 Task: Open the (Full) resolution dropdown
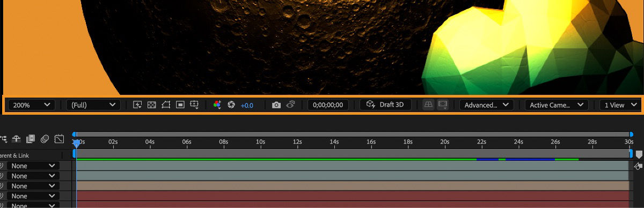(93, 105)
